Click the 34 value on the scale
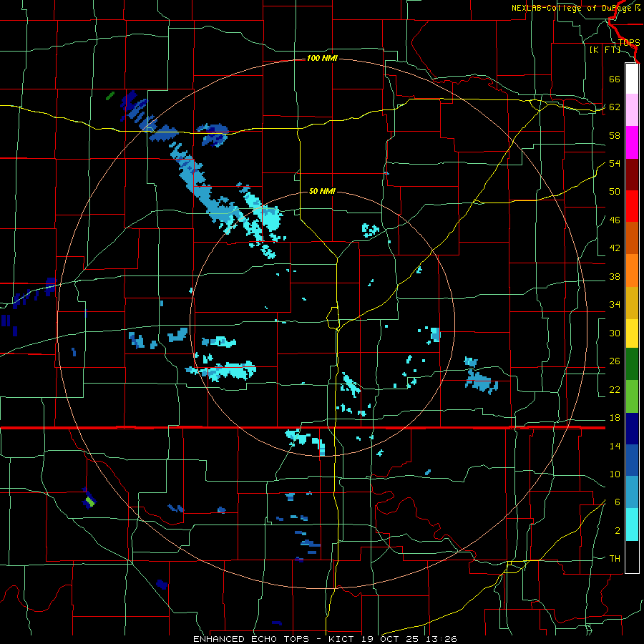 pos(615,305)
